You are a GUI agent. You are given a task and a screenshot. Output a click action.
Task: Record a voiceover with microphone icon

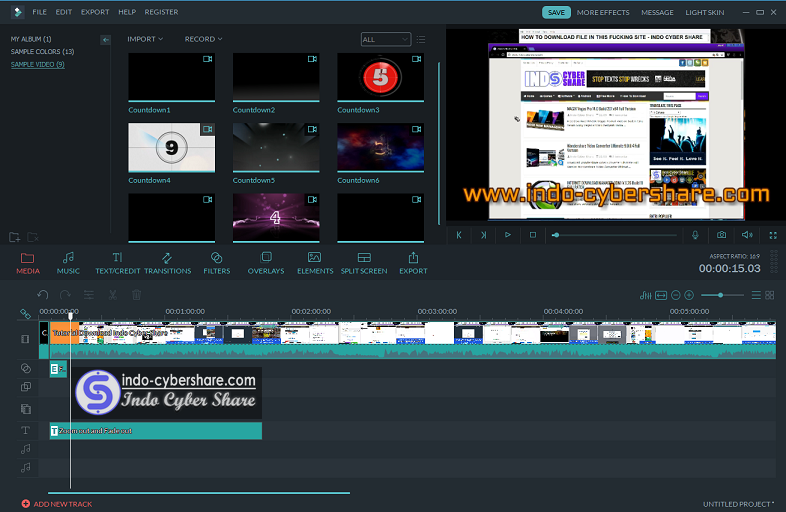(695, 235)
